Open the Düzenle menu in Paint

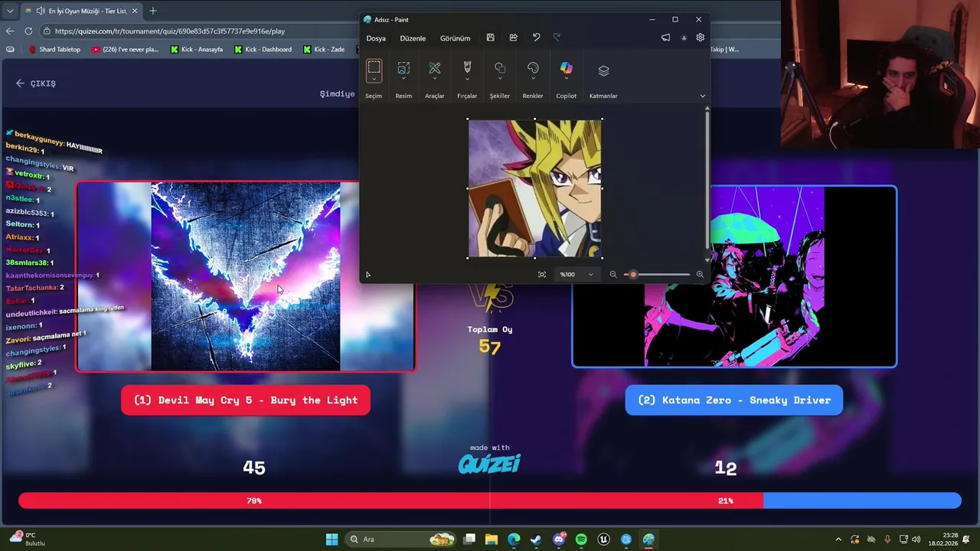point(413,38)
